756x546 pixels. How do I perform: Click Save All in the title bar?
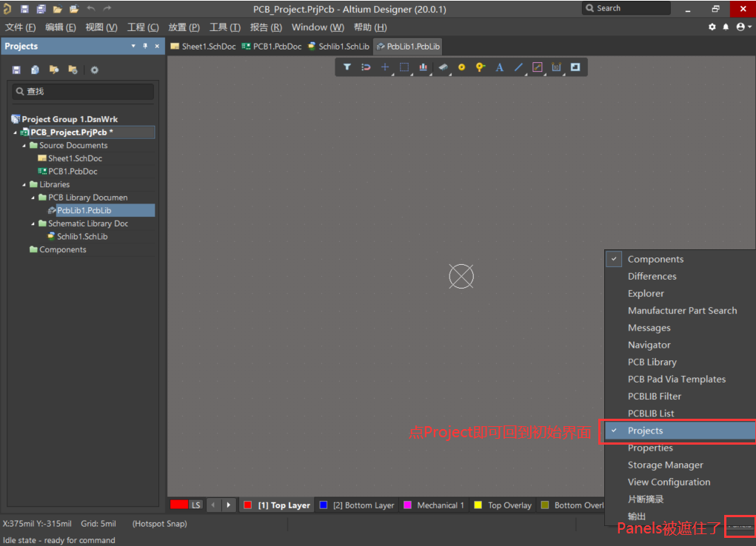(41, 9)
